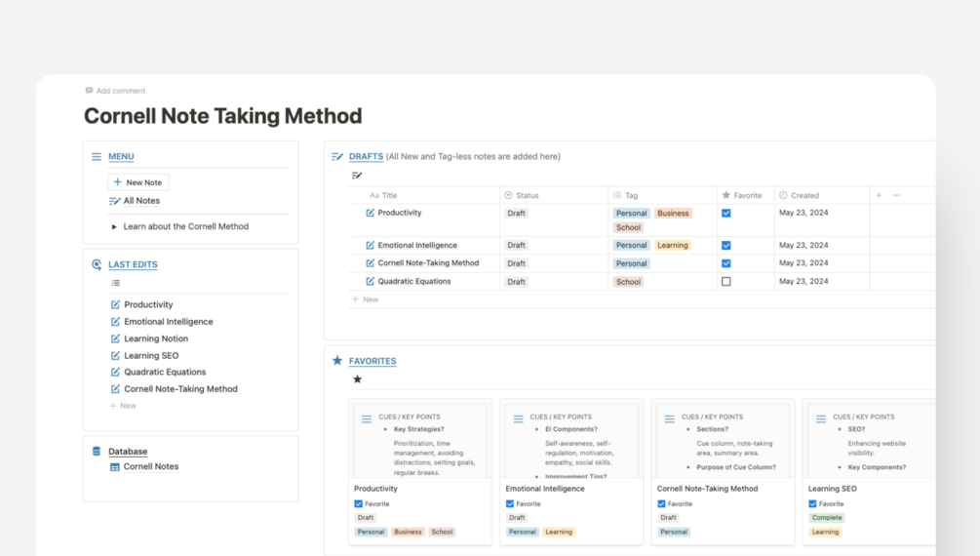
Task: Open the Tag column header menu
Action: tap(631, 195)
